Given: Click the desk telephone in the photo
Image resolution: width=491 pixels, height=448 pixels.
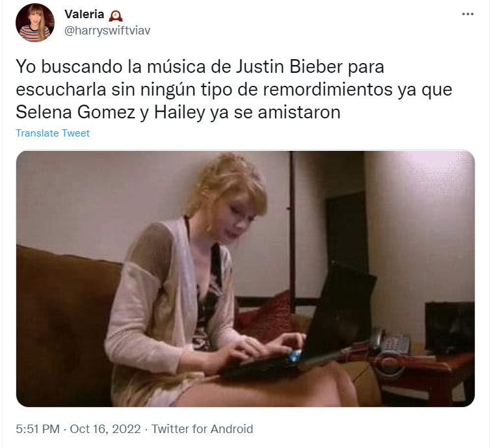Looking at the screenshot, I should [390, 341].
